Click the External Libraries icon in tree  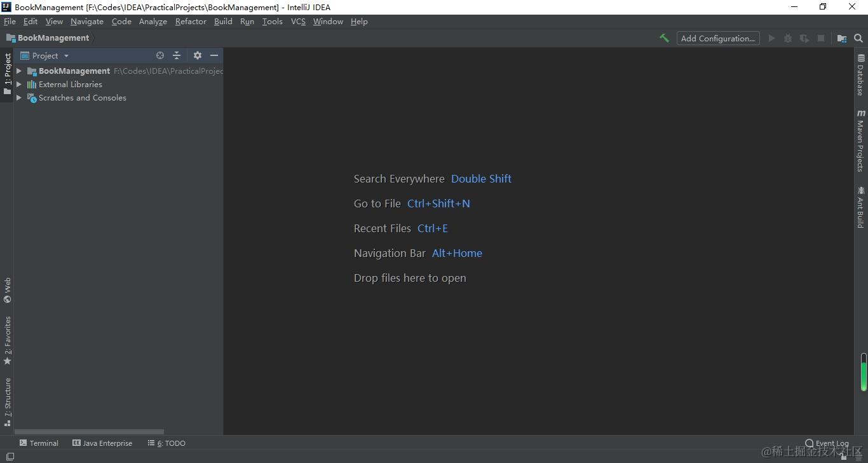pos(32,84)
